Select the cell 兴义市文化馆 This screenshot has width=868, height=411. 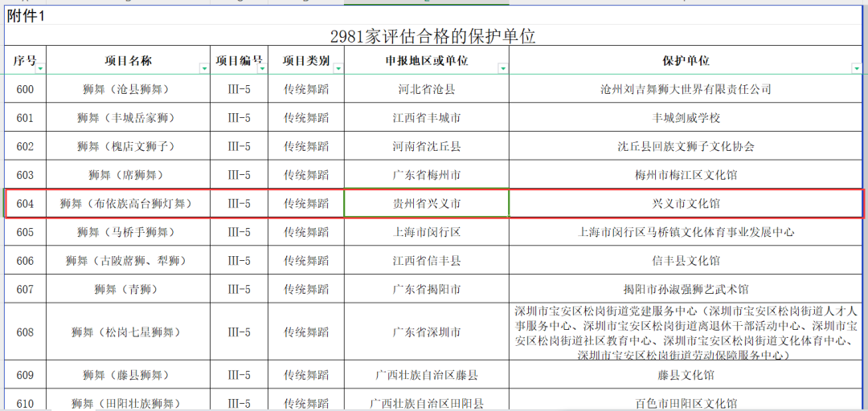tap(686, 204)
